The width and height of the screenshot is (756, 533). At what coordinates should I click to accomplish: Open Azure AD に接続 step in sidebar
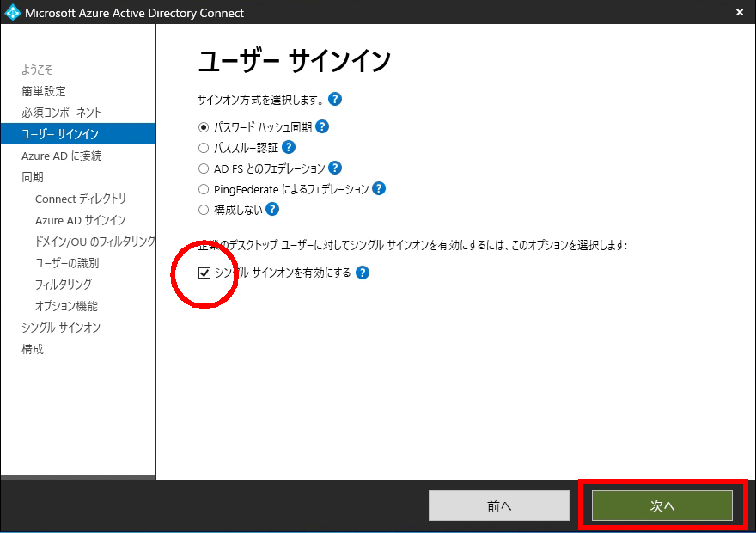tap(62, 156)
